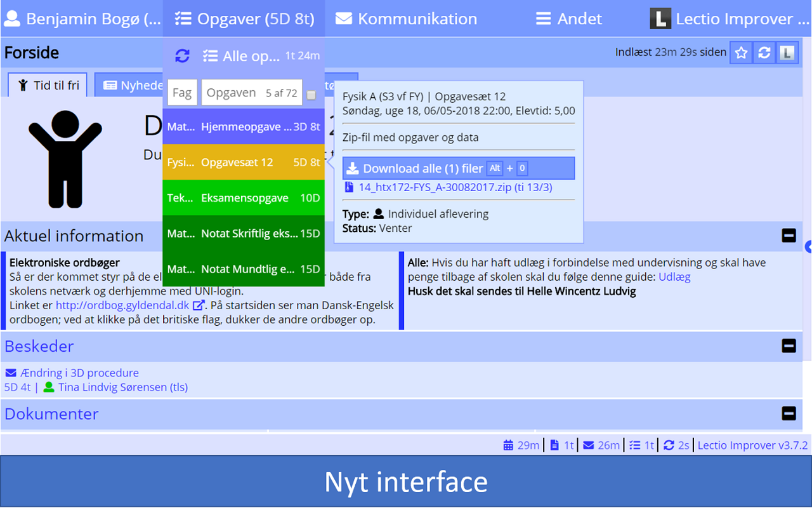
Task: Click the L icon button beside reload
Action: [x=787, y=53]
